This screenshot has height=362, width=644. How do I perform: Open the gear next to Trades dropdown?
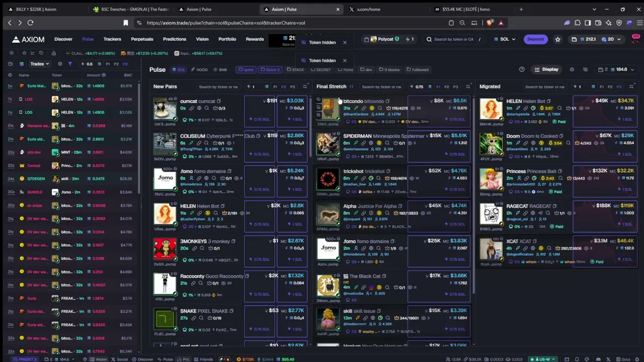[60, 64]
